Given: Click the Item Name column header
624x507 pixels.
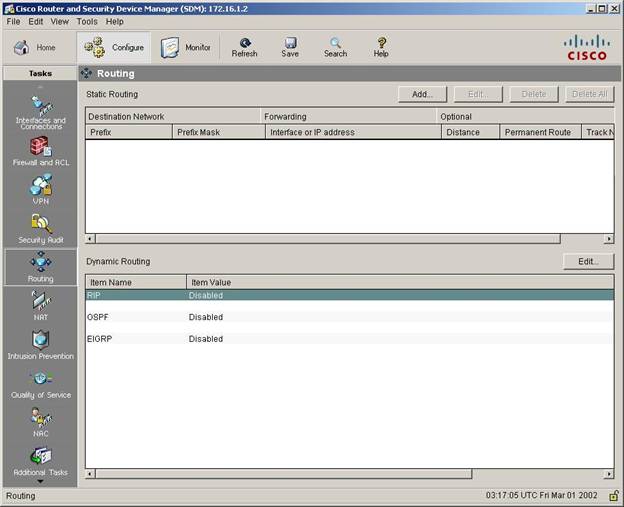Looking at the screenshot, I should pyautogui.click(x=136, y=282).
